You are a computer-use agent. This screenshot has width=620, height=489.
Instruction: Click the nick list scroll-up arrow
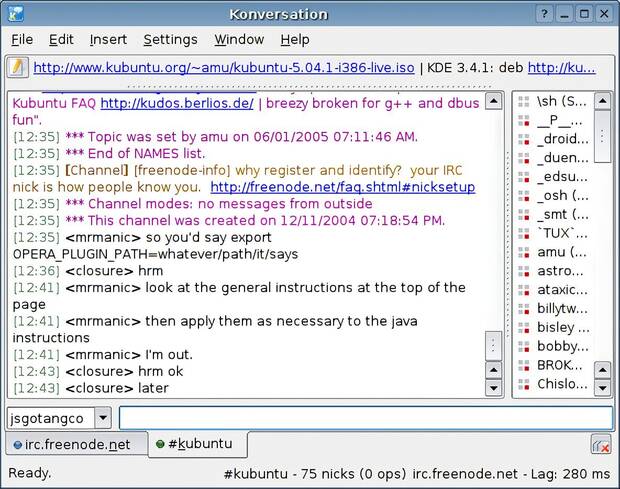click(602, 101)
